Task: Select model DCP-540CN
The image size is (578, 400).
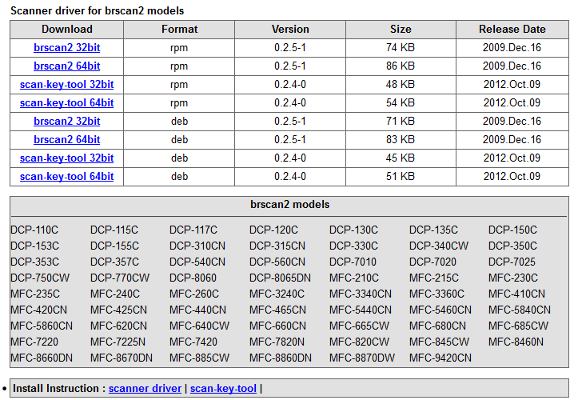Action: 198,262
